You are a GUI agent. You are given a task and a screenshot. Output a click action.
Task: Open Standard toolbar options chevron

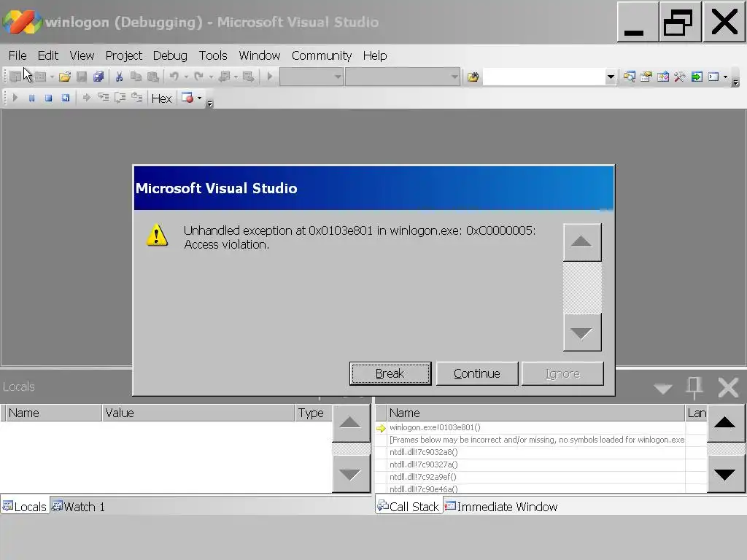click(x=735, y=82)
